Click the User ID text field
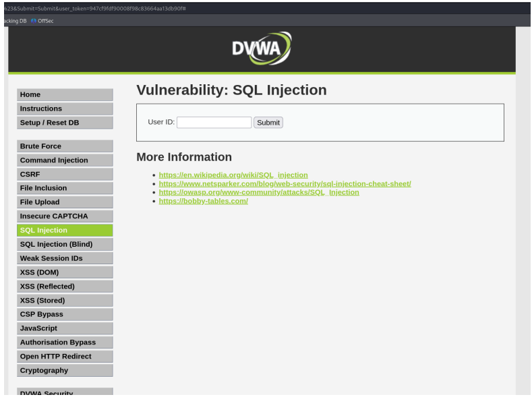Image resolution: width=532 pixels, height=397 pixels. (214, 123)
